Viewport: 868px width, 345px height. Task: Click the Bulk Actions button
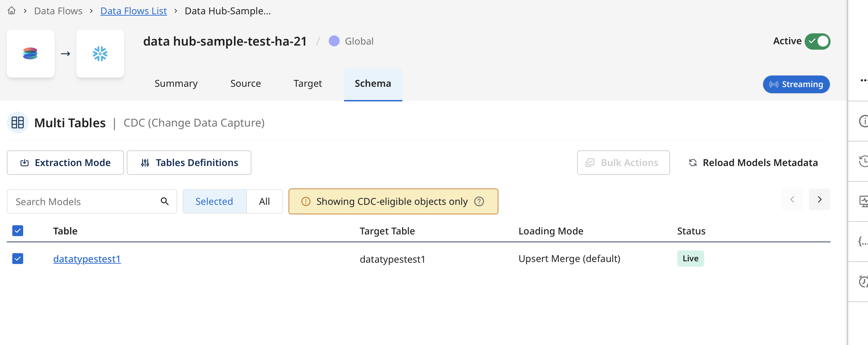point(623,163)
